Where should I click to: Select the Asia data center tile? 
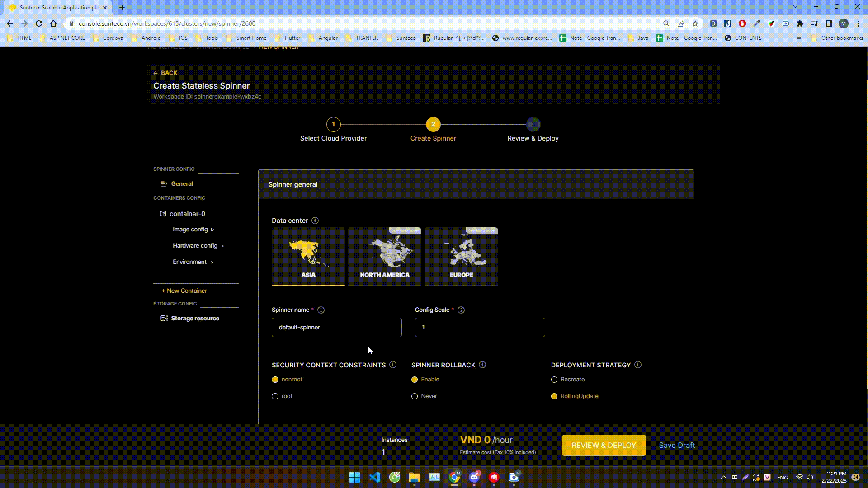coord(308,256)
